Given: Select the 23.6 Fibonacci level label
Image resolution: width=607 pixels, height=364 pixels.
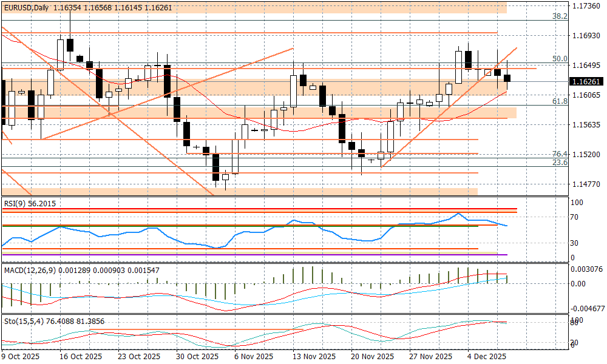Looking at the screenshot, I should pos(559,163).
